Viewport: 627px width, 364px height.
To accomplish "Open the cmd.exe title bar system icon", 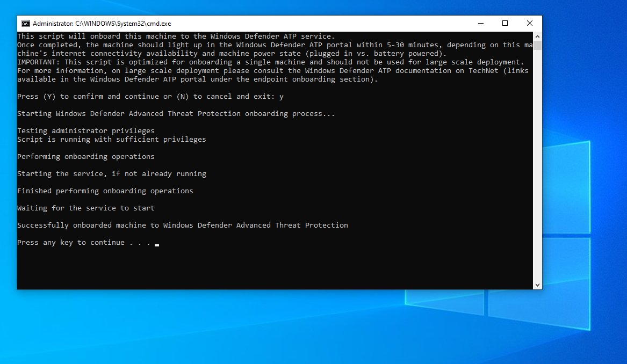I will click(x=26, y=24).
